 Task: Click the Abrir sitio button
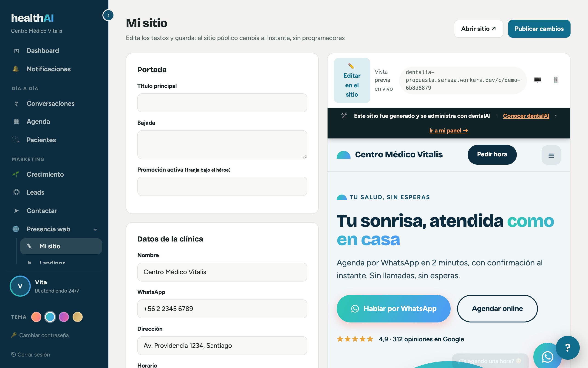click(x=478, y=29)
